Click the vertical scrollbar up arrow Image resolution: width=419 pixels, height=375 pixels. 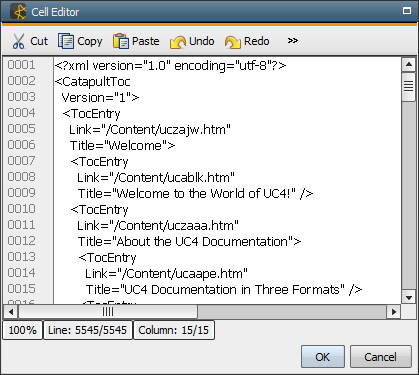408,64
